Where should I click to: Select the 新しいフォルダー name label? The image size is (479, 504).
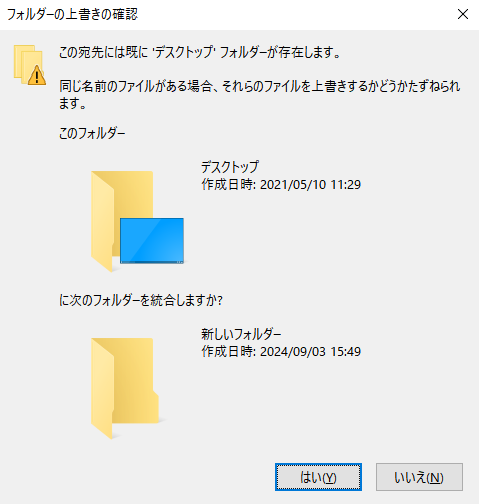tap(241, 334)
